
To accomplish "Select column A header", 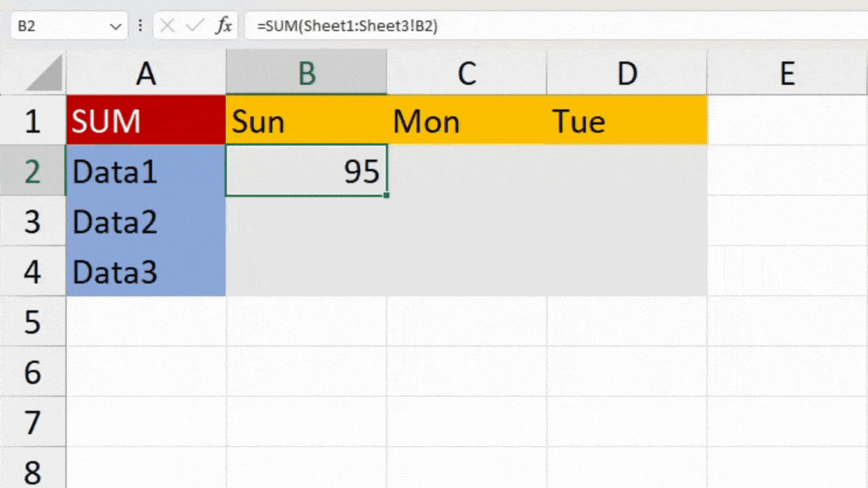I will coord(145,73).
